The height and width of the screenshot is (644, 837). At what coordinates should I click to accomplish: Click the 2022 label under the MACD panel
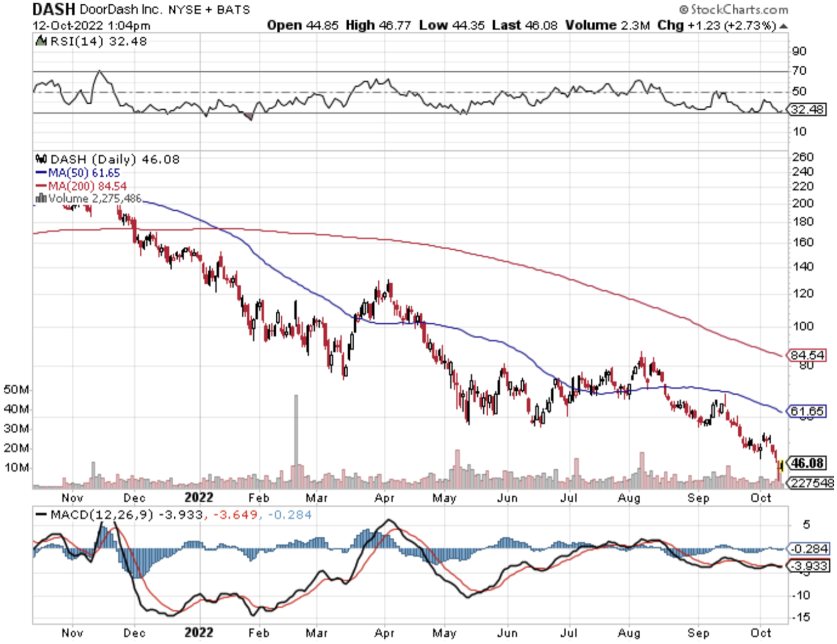click(198, 633)
